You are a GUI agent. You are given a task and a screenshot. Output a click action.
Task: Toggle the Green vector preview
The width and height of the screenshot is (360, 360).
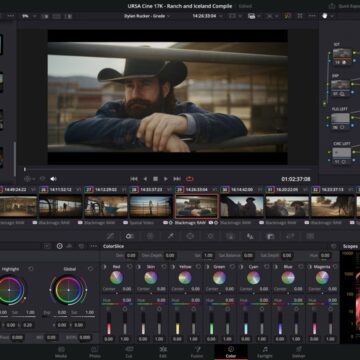click(207, 267)
